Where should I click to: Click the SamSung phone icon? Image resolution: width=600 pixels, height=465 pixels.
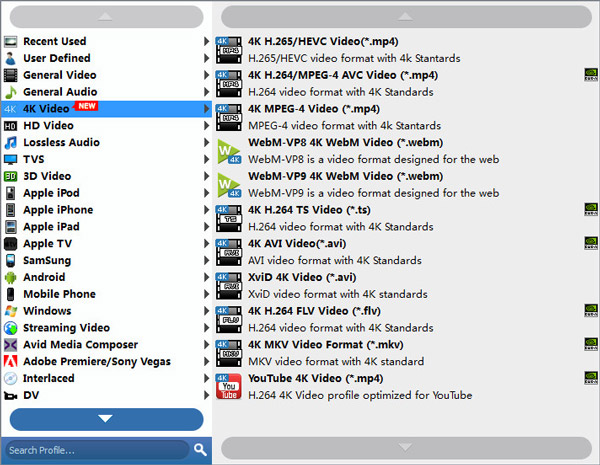tap(10, 260)
